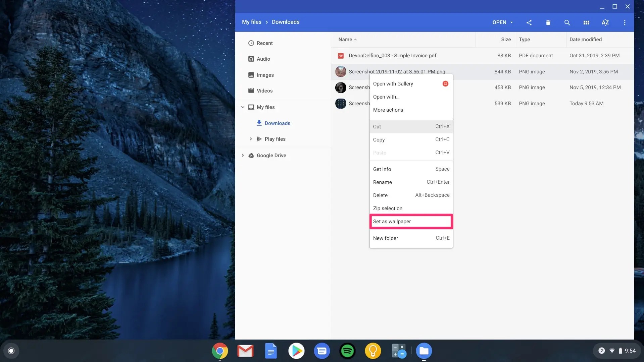
Task: Open the notification count badge in tray
Action: point(601,351)
